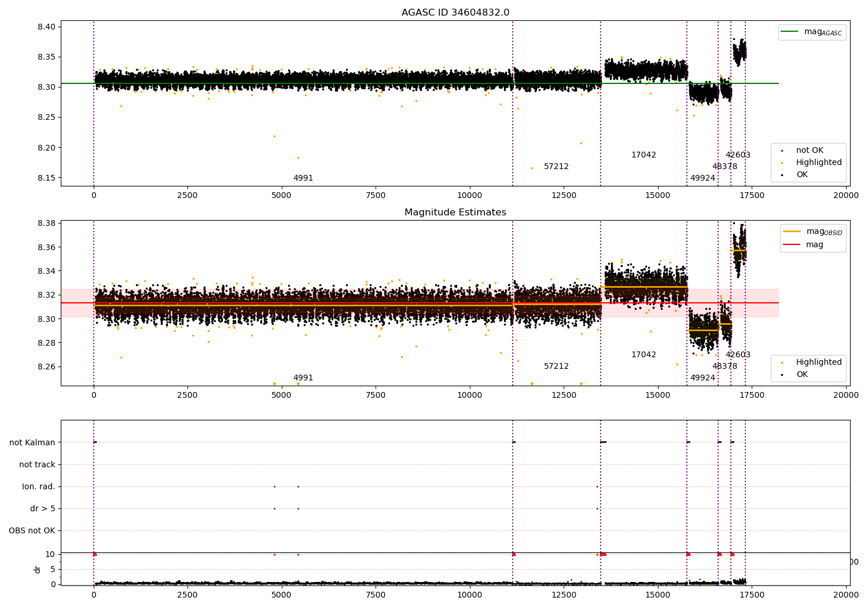Click OBSID label 4991 in the Magnitude Estimates plot

pos(303,378)
